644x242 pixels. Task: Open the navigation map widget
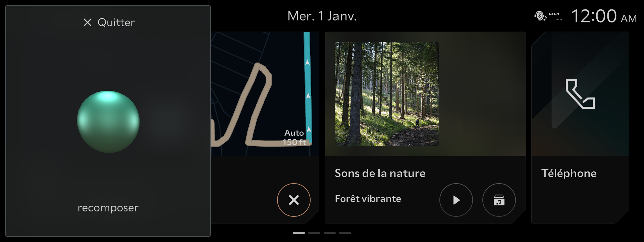[x=265, y=94]
